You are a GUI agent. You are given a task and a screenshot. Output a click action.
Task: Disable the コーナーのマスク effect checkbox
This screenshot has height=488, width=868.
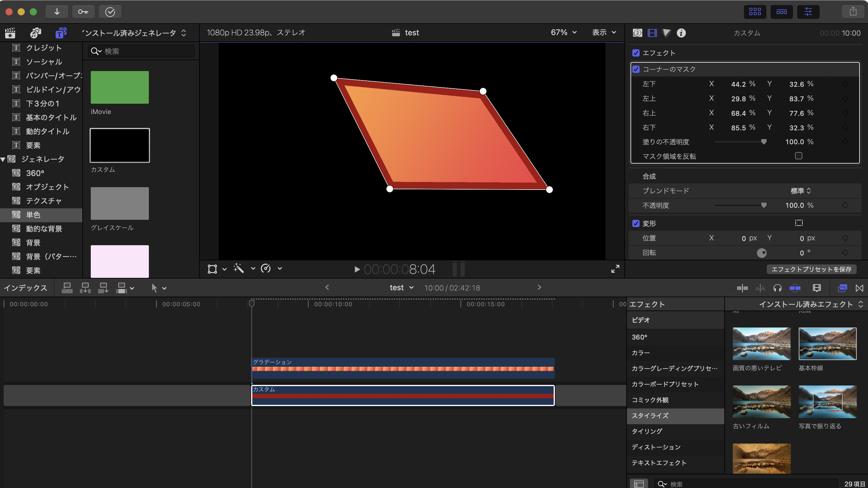coord(636,69)
